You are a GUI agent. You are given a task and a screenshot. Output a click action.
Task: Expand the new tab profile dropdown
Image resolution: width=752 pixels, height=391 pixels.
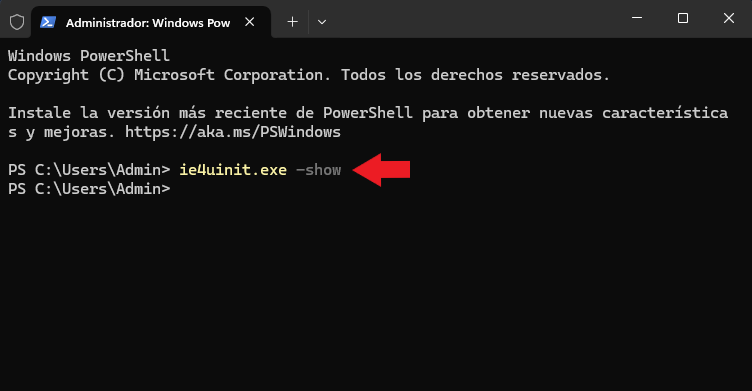[322, 22]
